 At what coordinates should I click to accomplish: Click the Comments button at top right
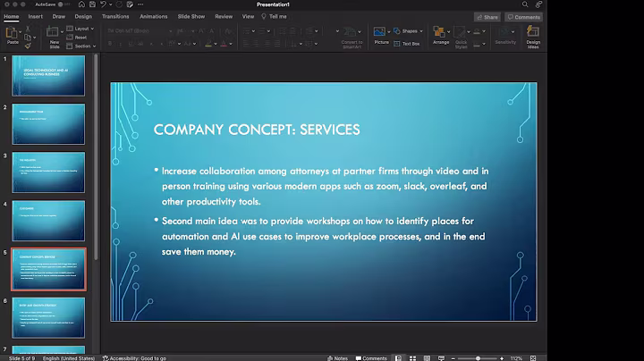[x=523, y=17]
